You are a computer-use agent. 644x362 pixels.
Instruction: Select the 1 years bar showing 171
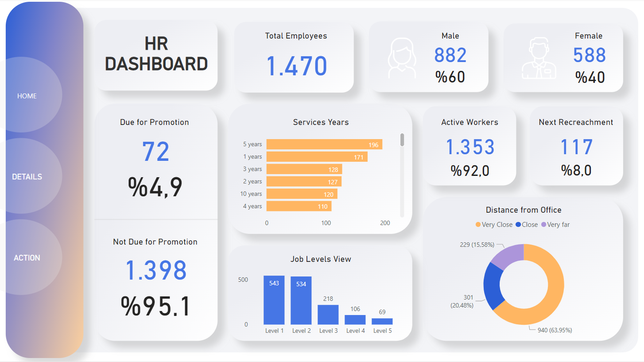tap(316, 157)
